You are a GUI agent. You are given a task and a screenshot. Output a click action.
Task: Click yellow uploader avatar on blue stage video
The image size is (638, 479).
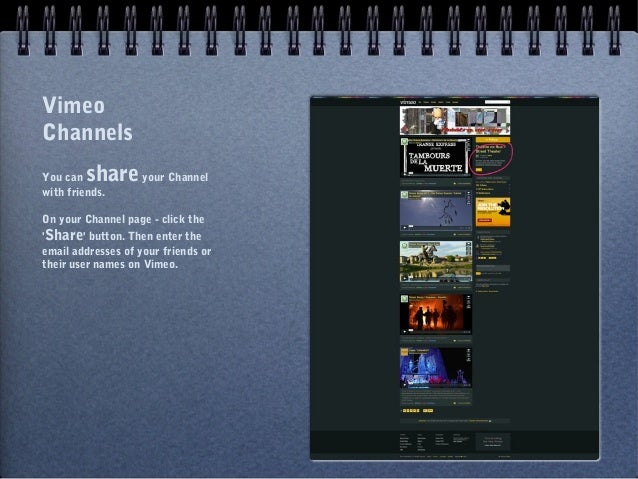click(404, 352)
